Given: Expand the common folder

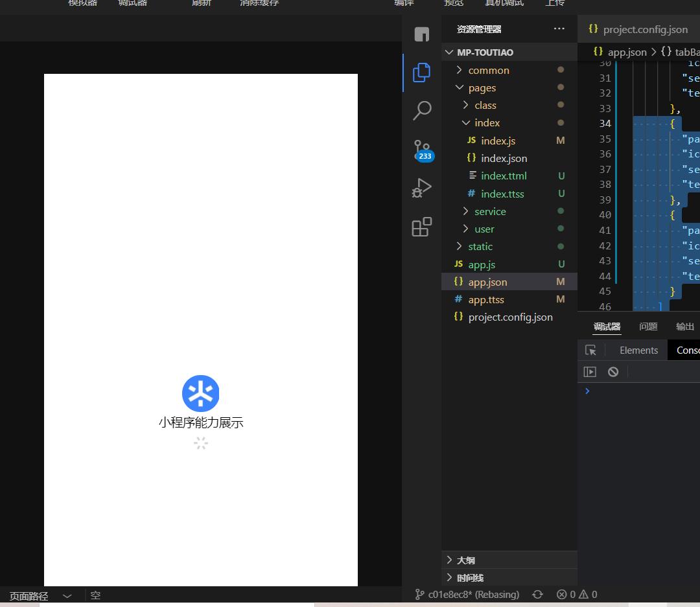Looking at the screenshot, I should click(x=489, y=70).
